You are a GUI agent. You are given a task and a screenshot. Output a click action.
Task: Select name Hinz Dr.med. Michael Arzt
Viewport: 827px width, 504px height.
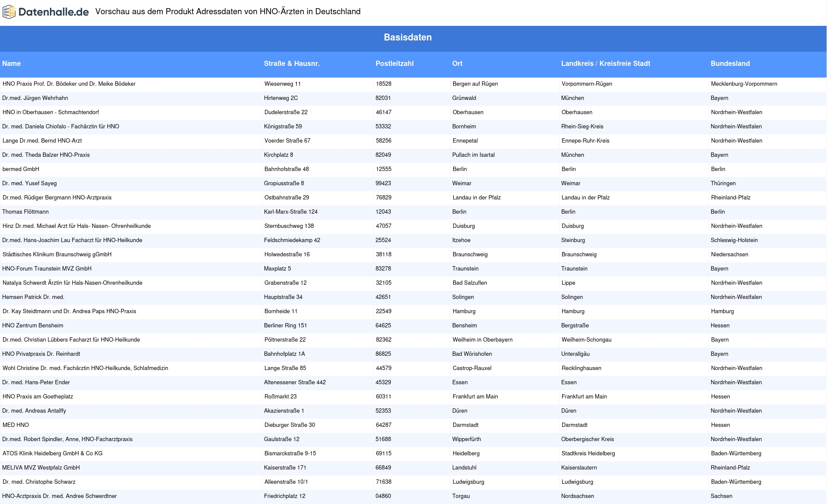pos(77,226)
